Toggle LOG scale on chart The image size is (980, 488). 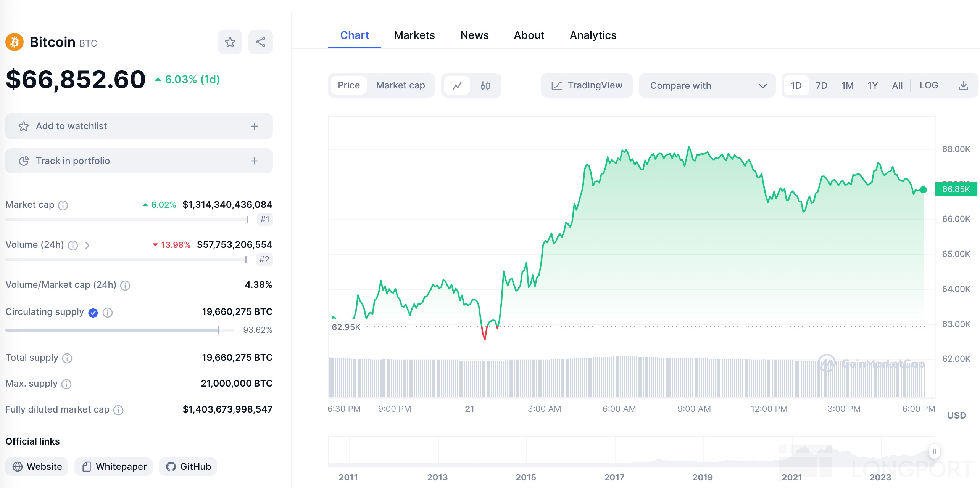coord(928,85)
